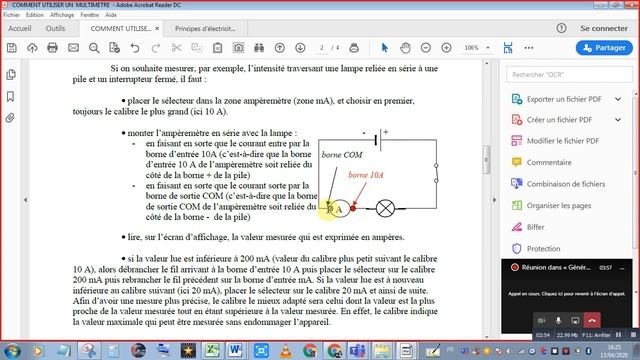The height and width of the screenshot is (360, 640).
Task: Open the Edition menu
Action: coord(35,15)
